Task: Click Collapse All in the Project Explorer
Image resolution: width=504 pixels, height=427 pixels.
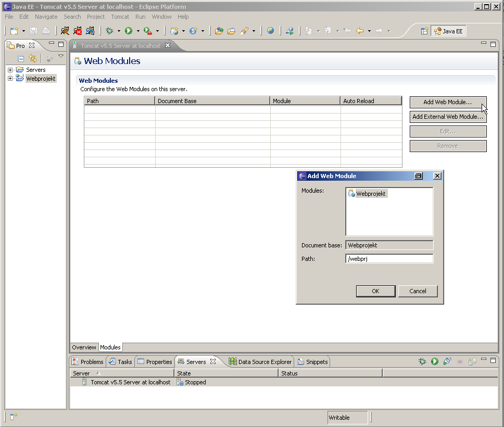Action: pos(21,58)
